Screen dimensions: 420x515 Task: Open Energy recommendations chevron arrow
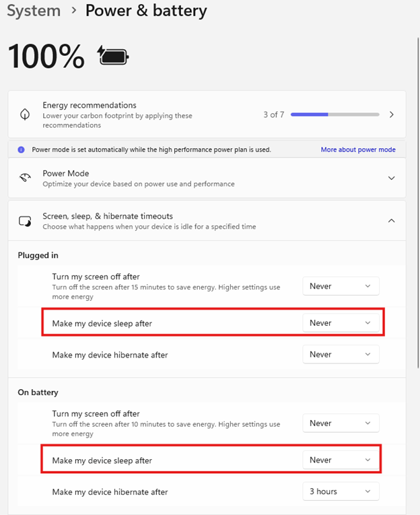tap(392, 114)
